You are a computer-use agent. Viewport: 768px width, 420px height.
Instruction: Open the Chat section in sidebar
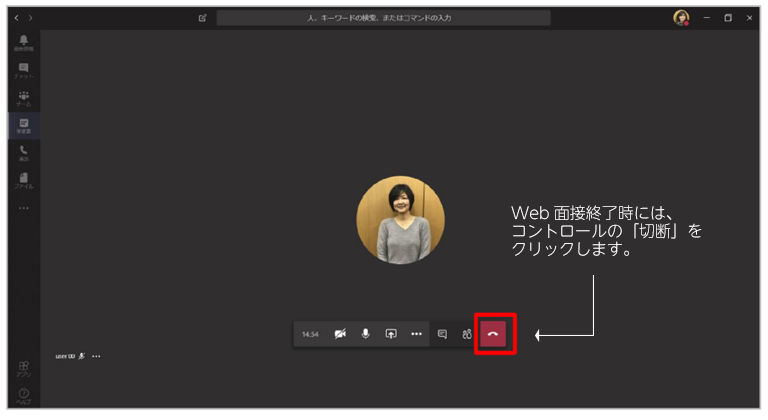(x=24, y=69)
